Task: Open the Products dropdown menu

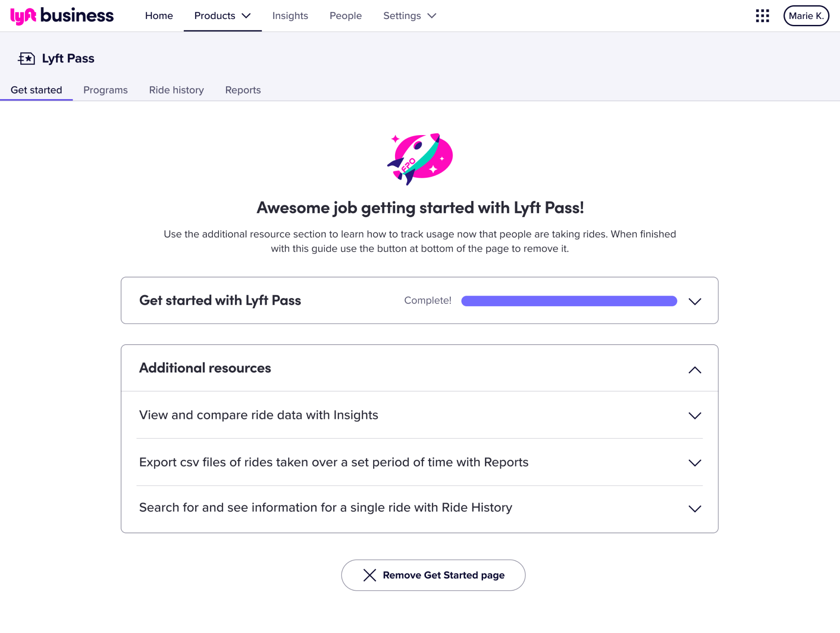Action: pos(222,16)
